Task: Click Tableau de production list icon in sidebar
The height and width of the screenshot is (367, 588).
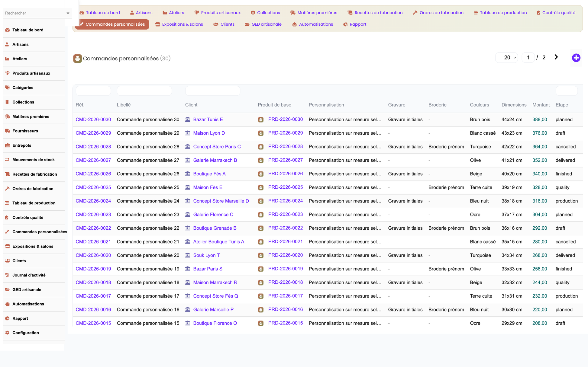Action: pyautogui.click(x=7, y=203)
